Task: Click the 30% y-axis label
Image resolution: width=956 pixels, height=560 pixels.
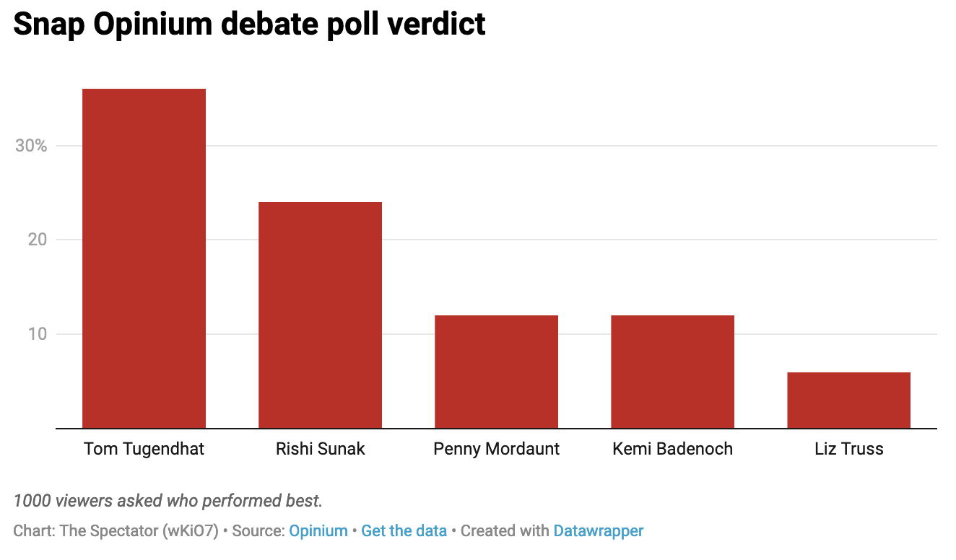Action: coord(31,146)
